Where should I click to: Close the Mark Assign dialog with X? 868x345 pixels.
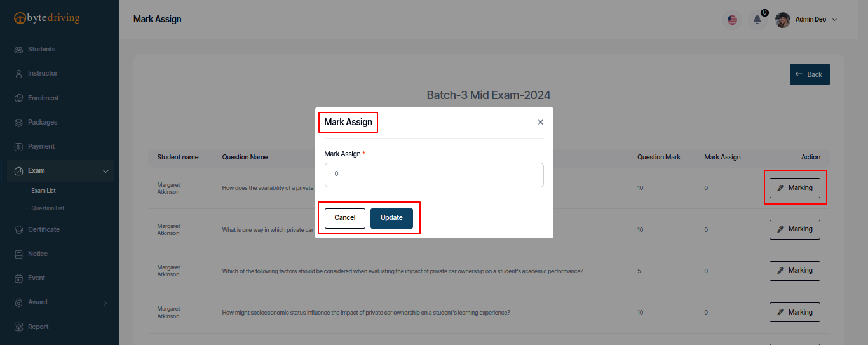click(541, 122)
